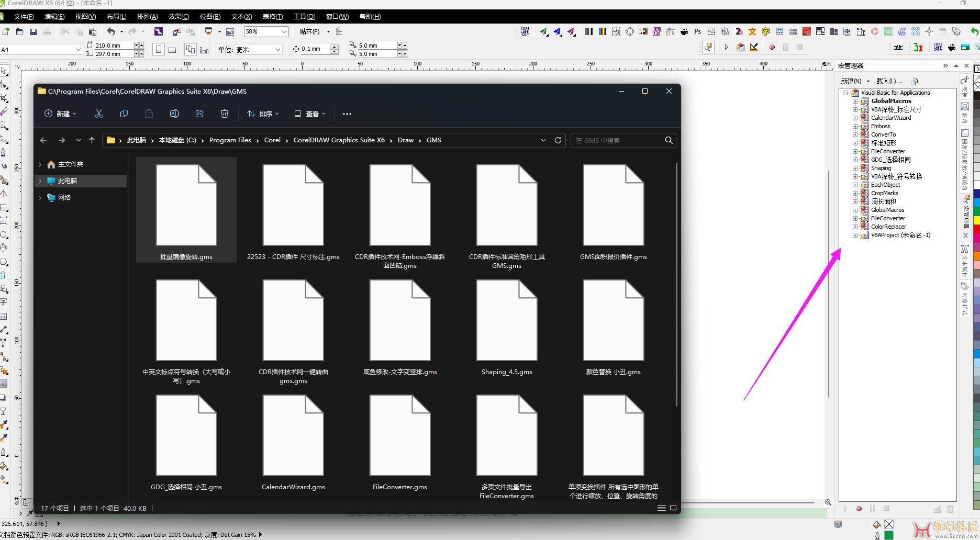The height and width of the screenshot is (540, 980).
Task: Collapse the Visual Basic for Applications tree node
Action: tap(845, 93)
